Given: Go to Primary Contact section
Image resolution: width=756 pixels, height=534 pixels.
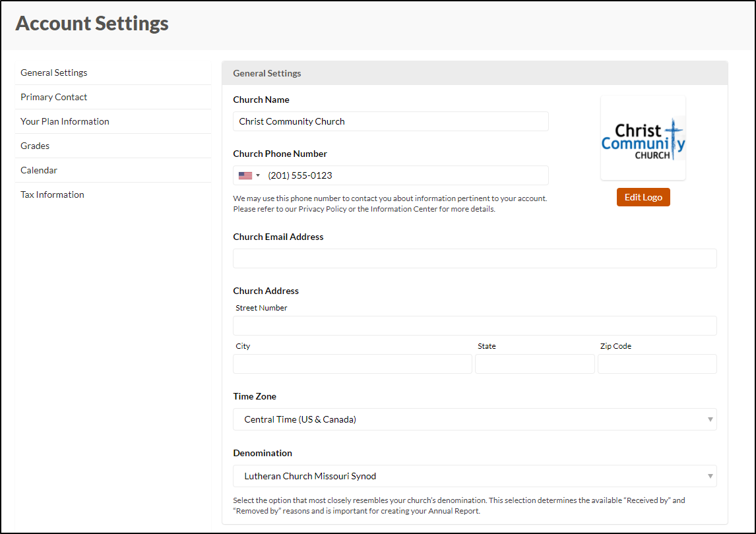Looking at the screenshot, I should tap(113, 98).
